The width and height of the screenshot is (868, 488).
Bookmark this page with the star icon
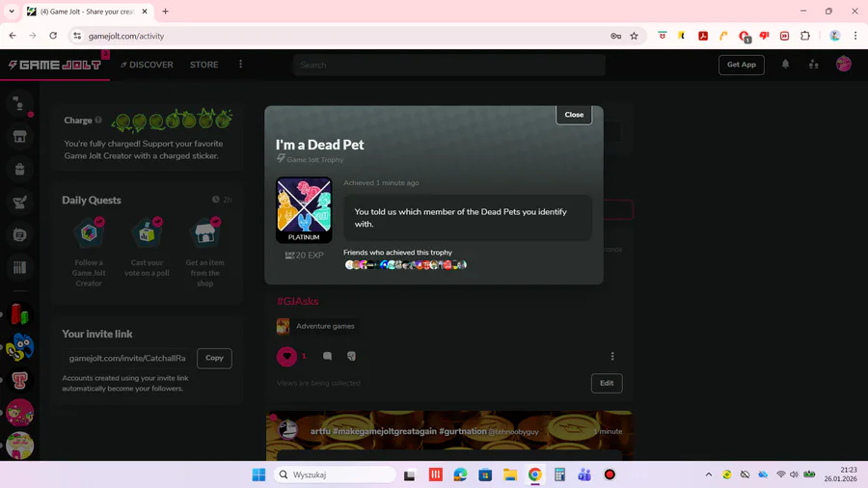click(634, 36)
